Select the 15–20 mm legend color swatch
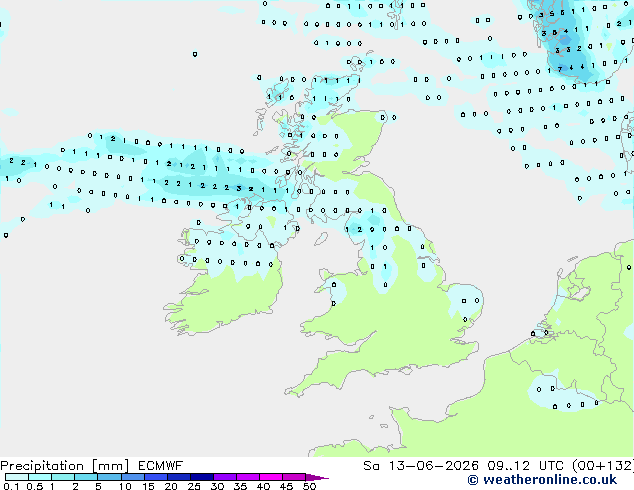 (x=155, y=477)
